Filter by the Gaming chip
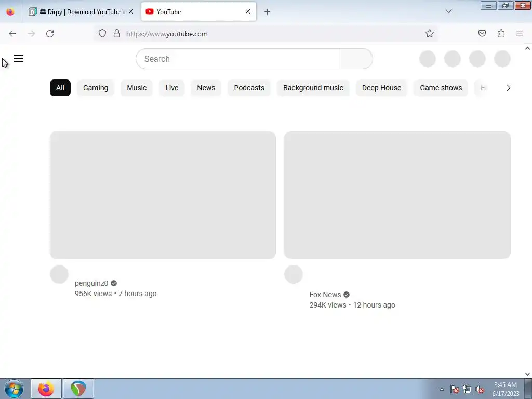This screenshot has height=399, width=532. coord(96,88)
